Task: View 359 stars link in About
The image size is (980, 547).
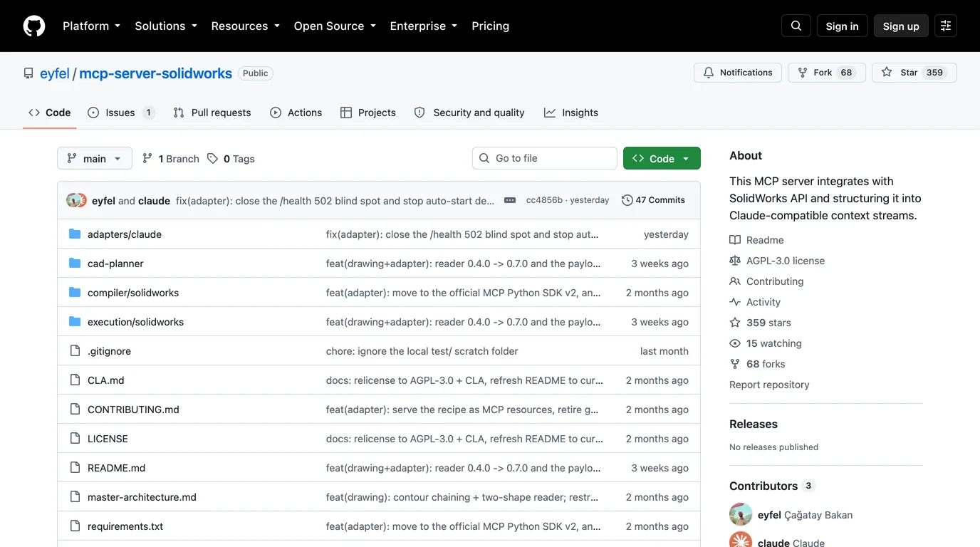Action: point(760,323)
